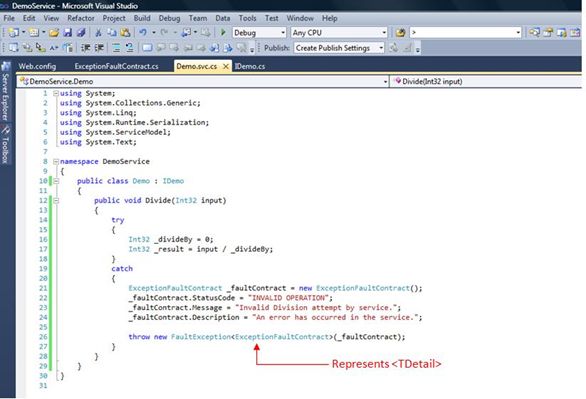Open the text editor toolbar overflow arrow
This screenshot has width=586, height=399.
(x=252, y=49)
